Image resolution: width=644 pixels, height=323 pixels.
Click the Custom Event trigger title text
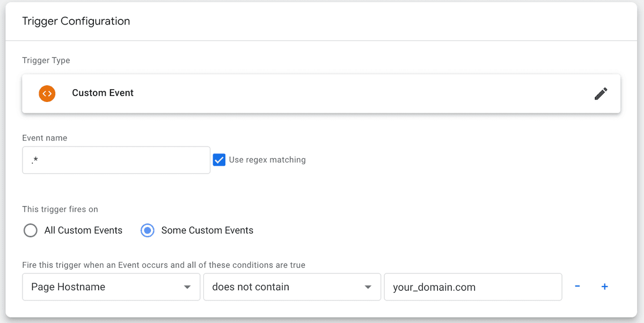click(103, 92)
